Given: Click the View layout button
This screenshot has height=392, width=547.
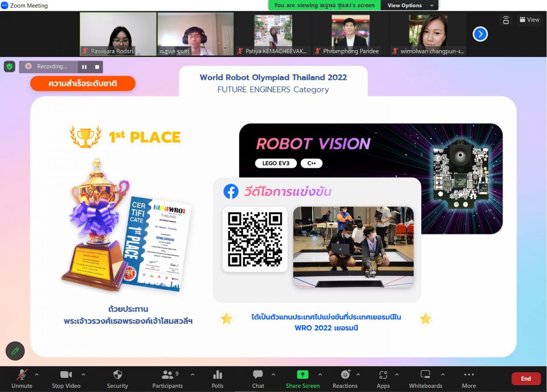Looking at the screenshot, I should click(x=529, y=20).
